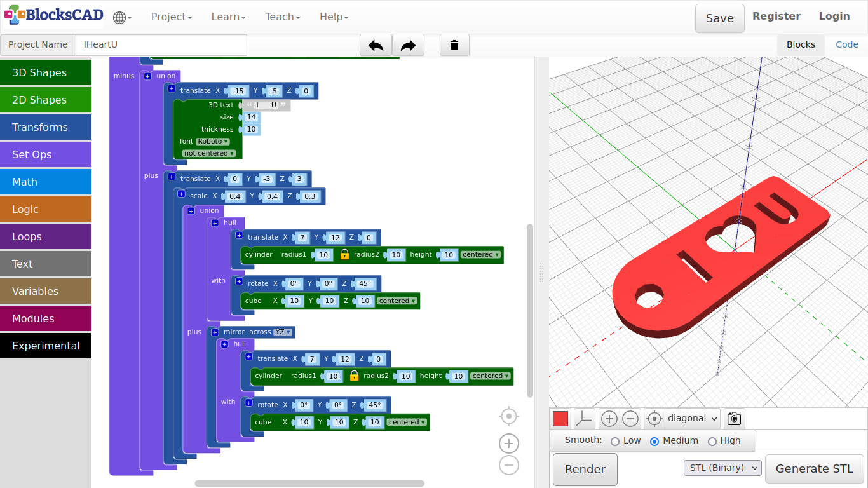Select Medium smoothness option

(x=654, y=441)
